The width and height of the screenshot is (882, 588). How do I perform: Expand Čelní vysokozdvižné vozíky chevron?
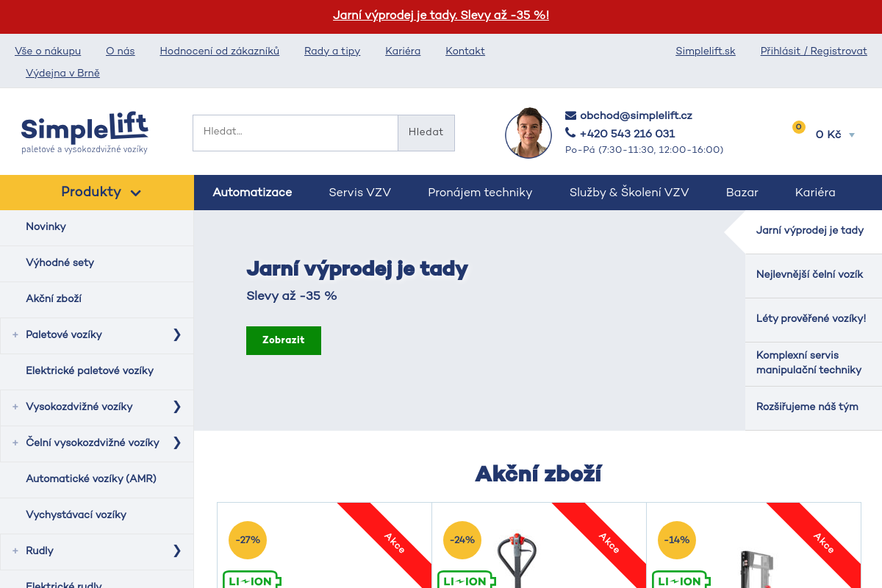pos(176,442)
